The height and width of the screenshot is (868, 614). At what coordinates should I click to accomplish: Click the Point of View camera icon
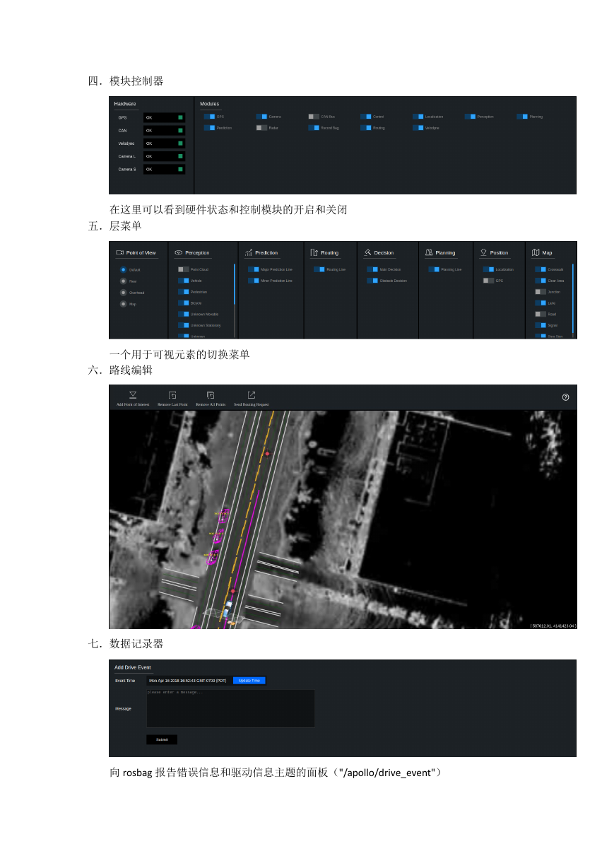(x=120, y=252)
